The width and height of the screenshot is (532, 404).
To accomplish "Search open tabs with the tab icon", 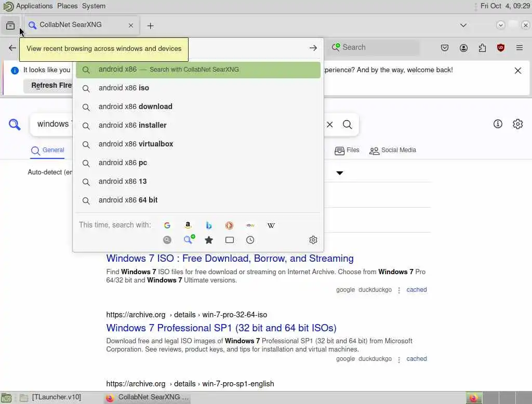I will 229,240.
